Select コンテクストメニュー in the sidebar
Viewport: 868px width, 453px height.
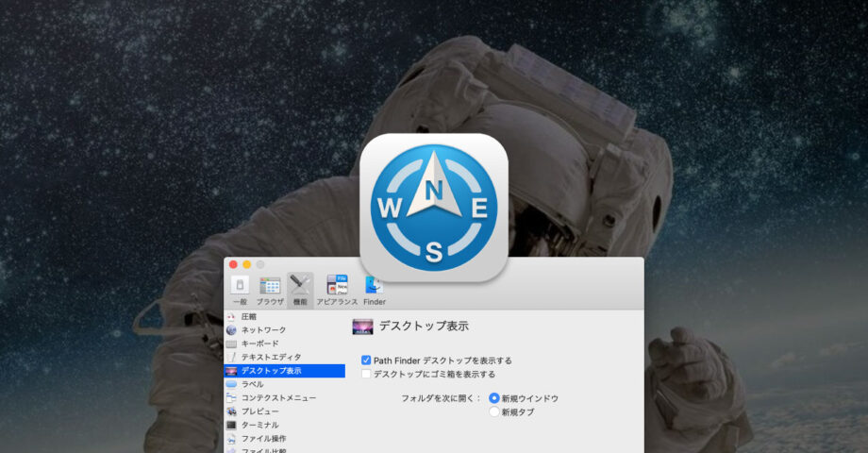[x=285, y=398]
